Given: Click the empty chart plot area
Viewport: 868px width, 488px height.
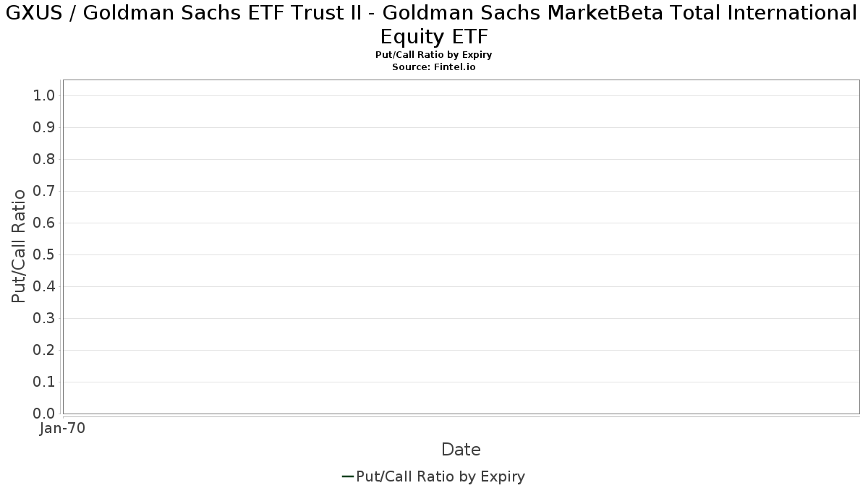Looking at the screenshot, I should coord(461,247).
